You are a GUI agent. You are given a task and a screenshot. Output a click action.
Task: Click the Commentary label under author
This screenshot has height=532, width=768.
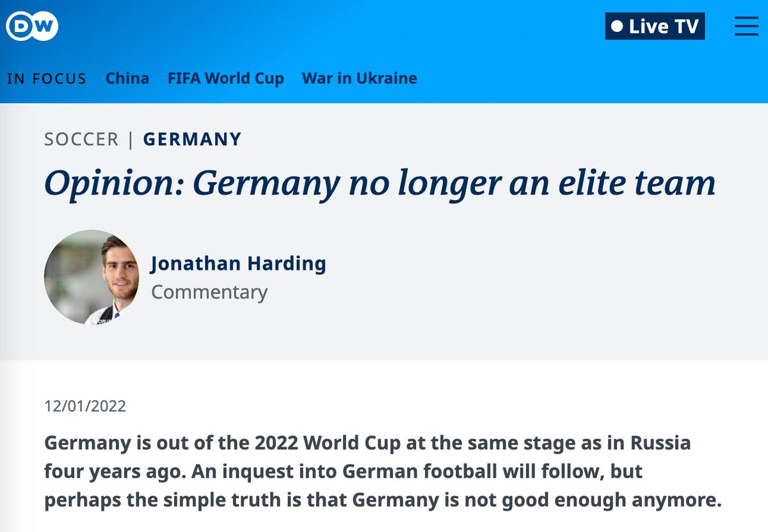click(209, 292)
